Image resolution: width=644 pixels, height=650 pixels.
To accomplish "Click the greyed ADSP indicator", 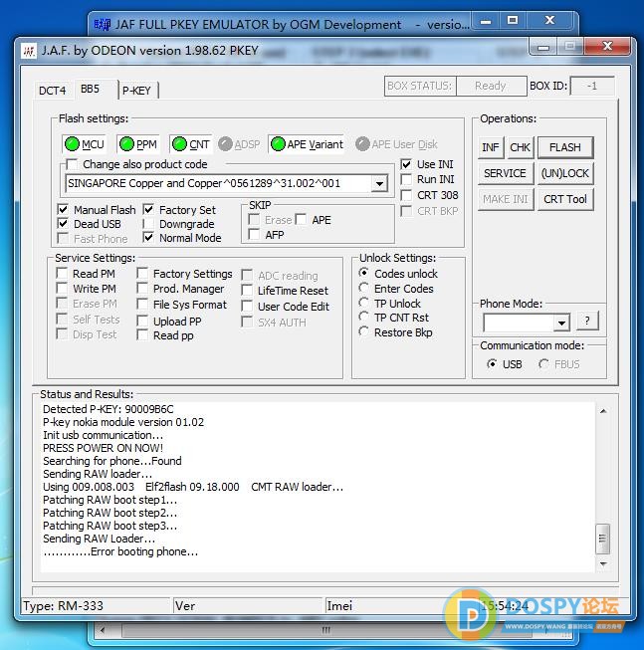I will point(239,144).
